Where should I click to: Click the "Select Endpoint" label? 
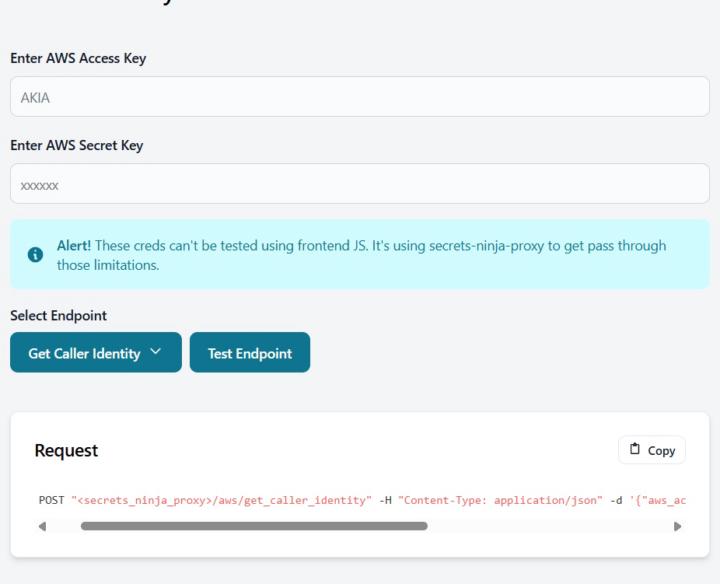(59, 315)
